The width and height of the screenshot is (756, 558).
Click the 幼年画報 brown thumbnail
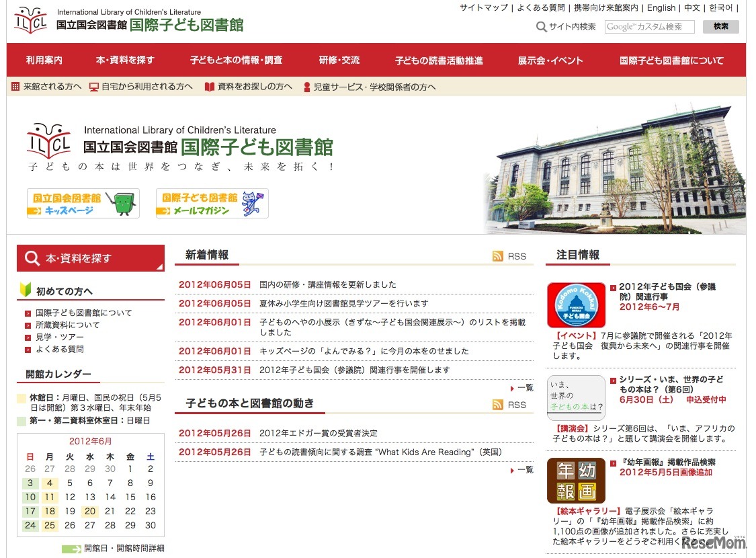click(576, 481)
